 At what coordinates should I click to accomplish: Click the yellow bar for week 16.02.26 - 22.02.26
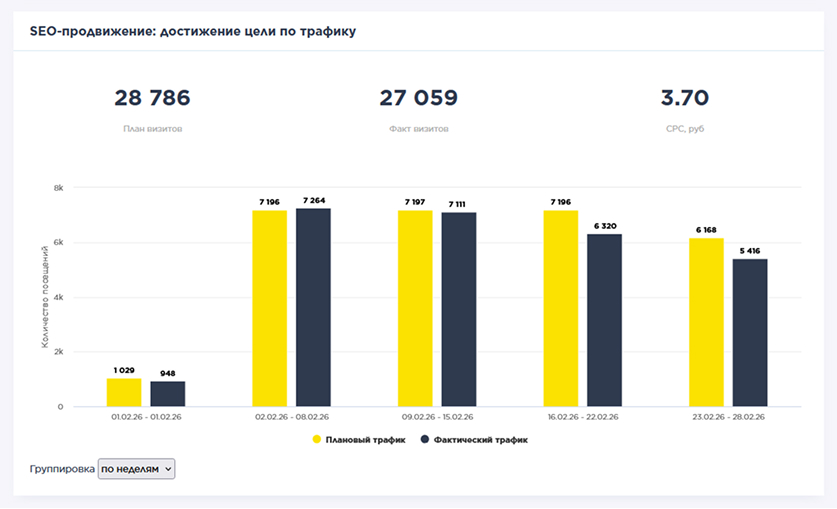561,308
